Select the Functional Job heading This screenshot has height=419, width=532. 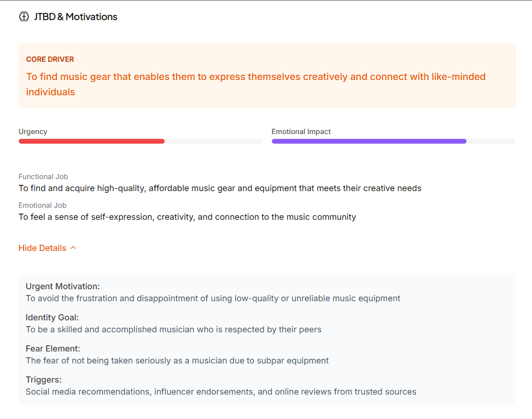pos(43,176)
